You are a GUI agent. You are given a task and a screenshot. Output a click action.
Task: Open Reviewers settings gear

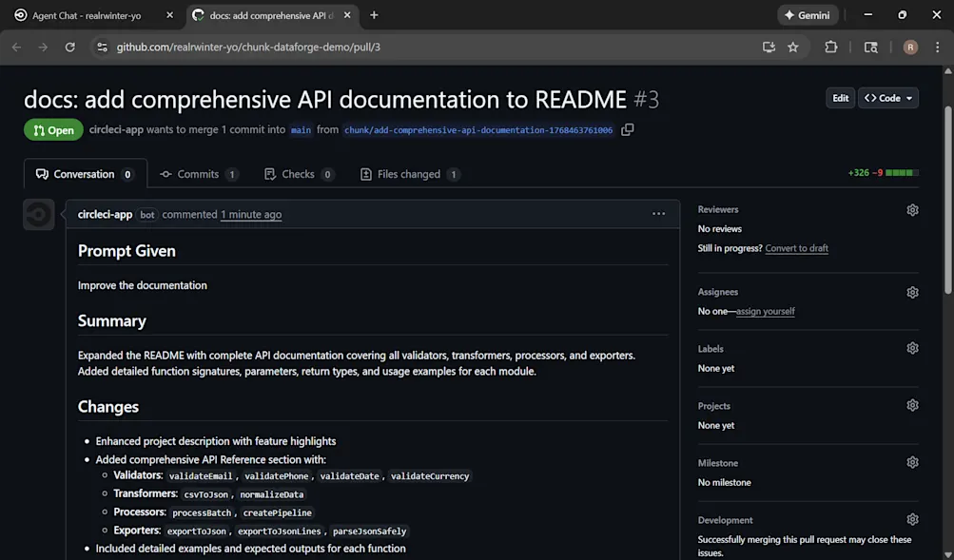[912, 210]
